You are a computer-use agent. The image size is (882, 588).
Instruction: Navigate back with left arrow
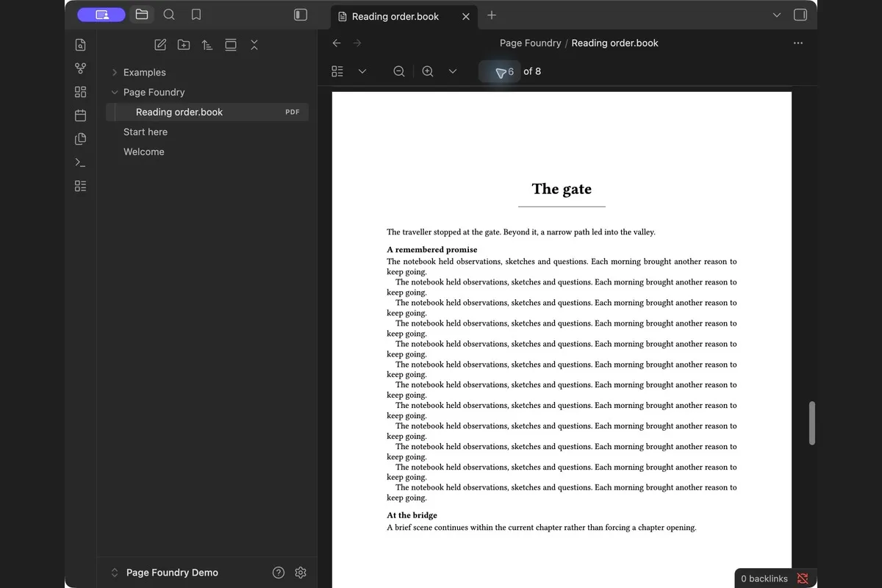[x=337, y=43]
